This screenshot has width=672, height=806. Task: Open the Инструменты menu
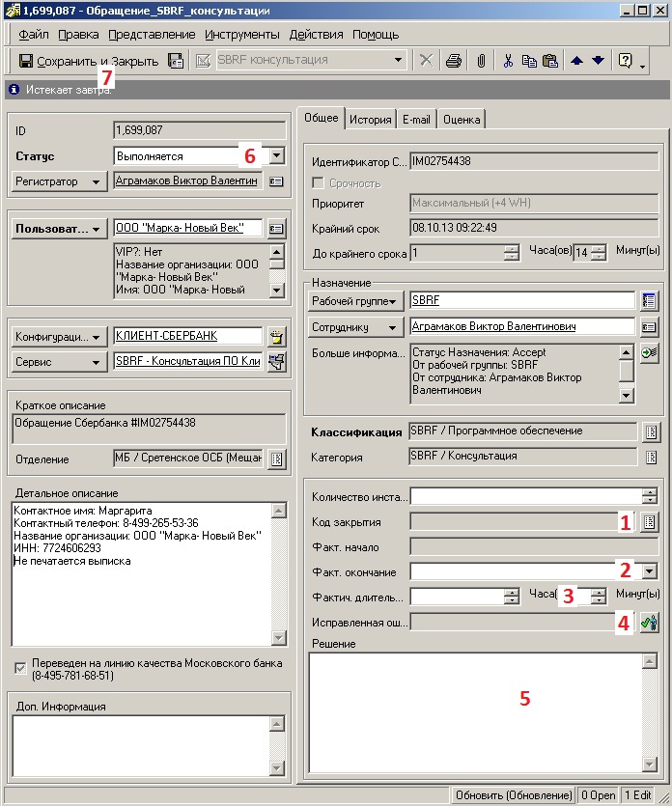click(x=241, y=35)
